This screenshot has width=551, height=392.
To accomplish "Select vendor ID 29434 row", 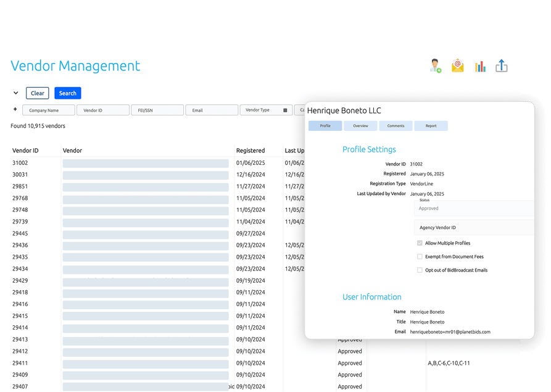I will pos(20,269).
